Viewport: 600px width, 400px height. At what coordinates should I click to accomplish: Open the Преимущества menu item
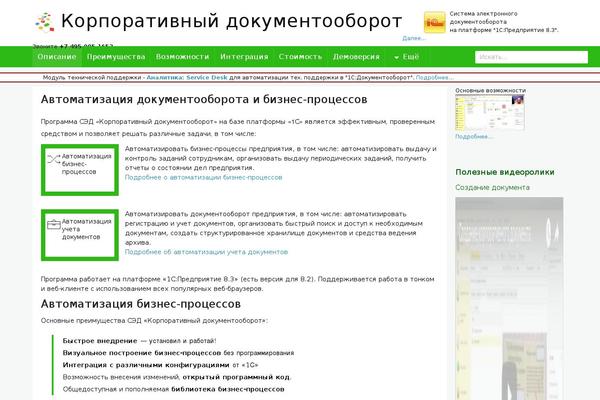pos(116,57)
